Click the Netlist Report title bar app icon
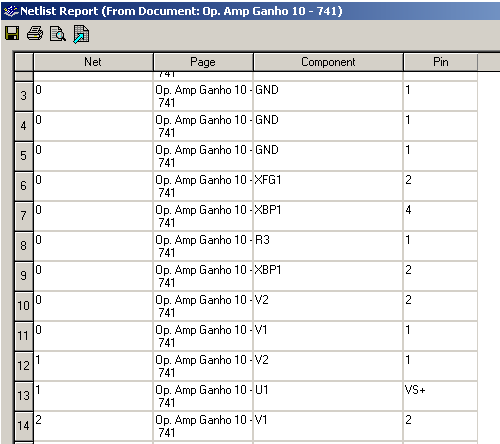The height and width of the screenshot is (444, 500). pos(11,11)
